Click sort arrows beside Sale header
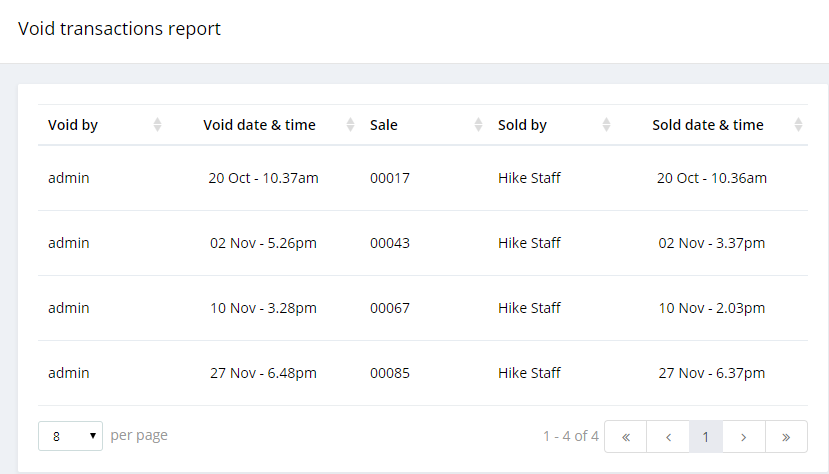This screenshot has height=474, width=829. (x=478, y=125)
